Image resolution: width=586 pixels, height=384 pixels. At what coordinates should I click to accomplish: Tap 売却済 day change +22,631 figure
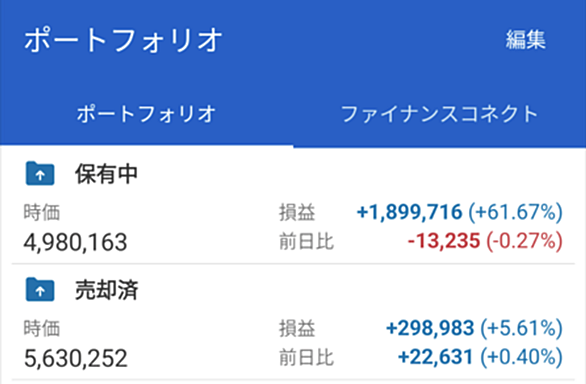click(x=436, y=356)
